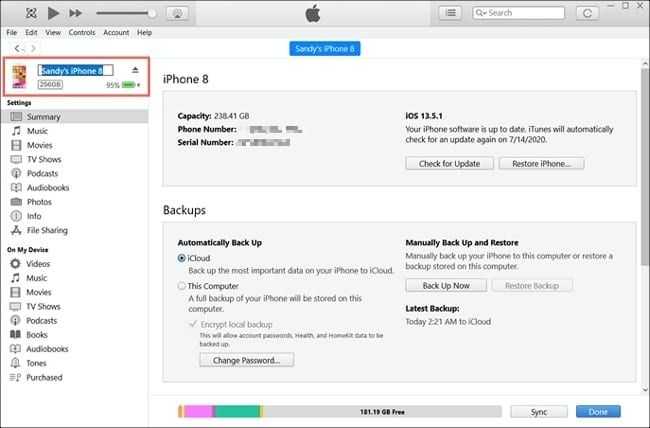650x428 pixels.
Task: Select the iCloud backup radio button
Action: pos(182,258)
